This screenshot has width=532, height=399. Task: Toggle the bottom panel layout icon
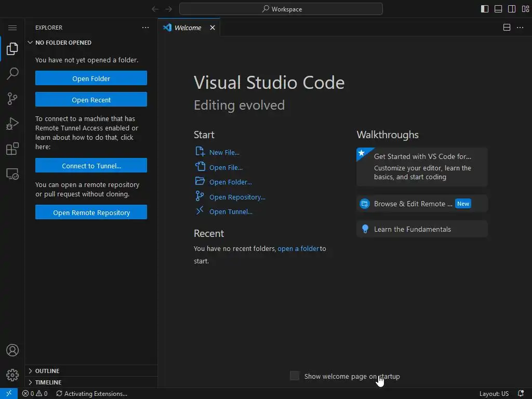click(x=498, y=9)
